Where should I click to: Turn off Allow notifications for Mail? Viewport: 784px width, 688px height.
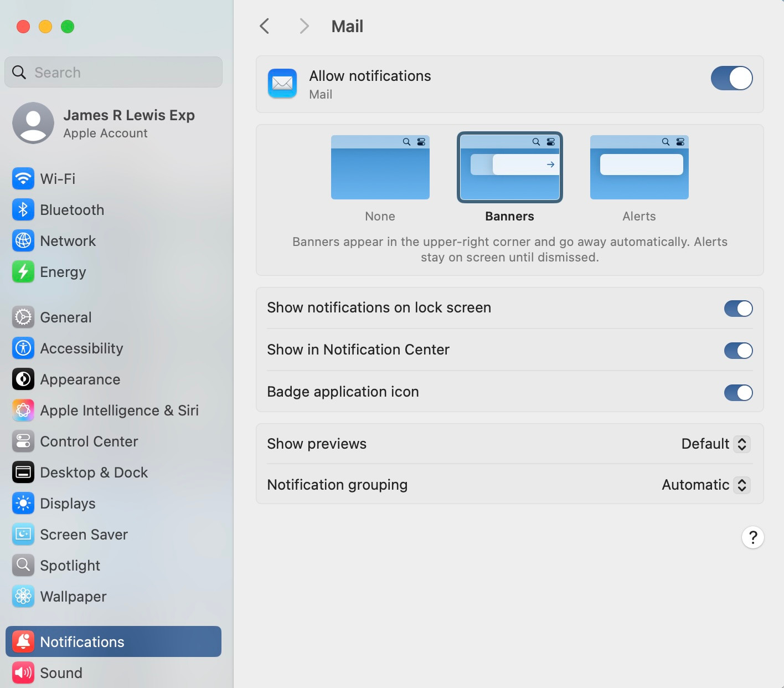(732, 78)
